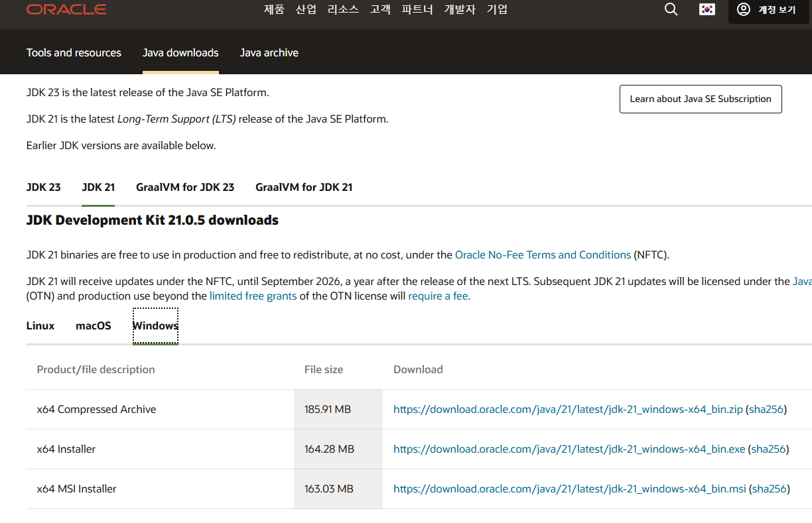Viewport: 812px width, 523px height.
Task: Click the Product/file description column header
Action: (96, 369)
